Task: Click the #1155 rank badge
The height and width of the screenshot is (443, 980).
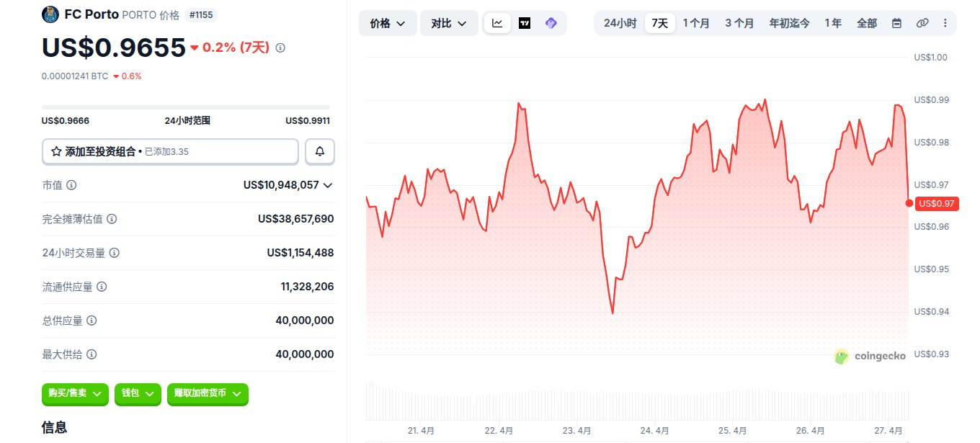Action: (200, 14)
